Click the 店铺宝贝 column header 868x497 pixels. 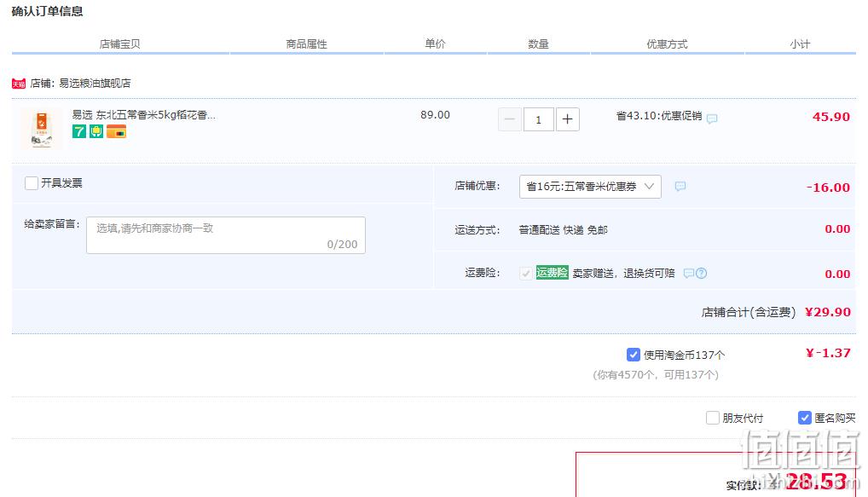[119, 43]
